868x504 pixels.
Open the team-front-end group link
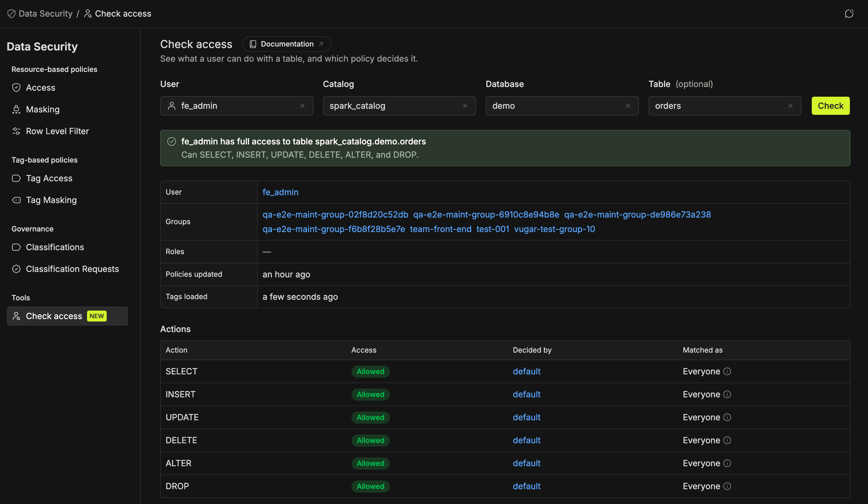[x=441, y=229]
